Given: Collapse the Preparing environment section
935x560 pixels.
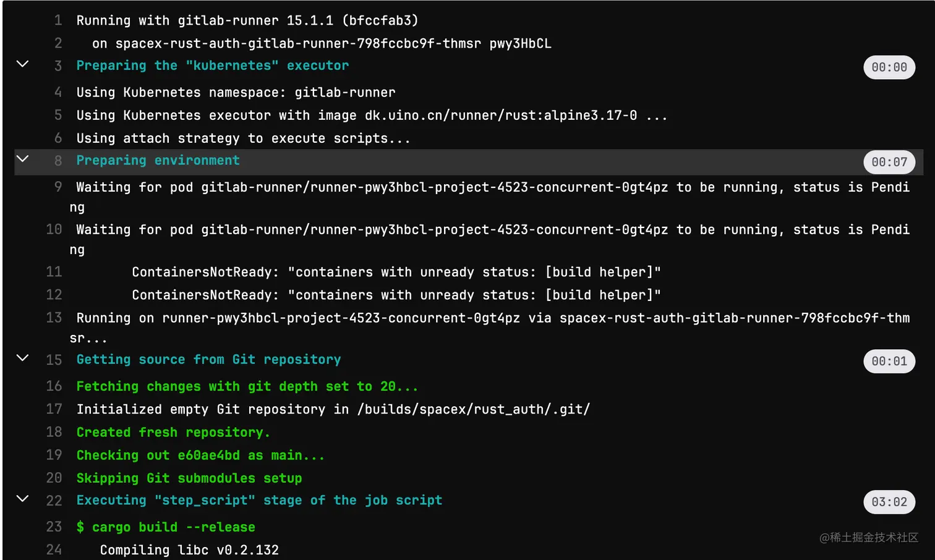Looking at the screenshot, I should [x=22, y=159].
